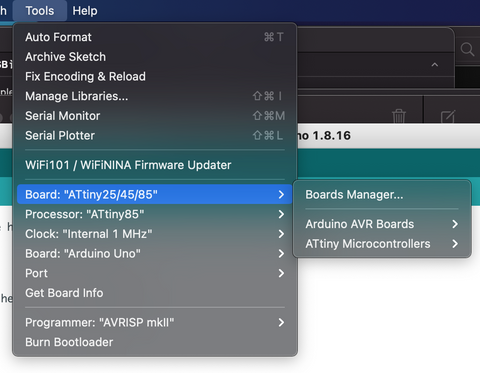480x373 pixels.
Task: Select Archive Sketch
Action: (155, 57)
